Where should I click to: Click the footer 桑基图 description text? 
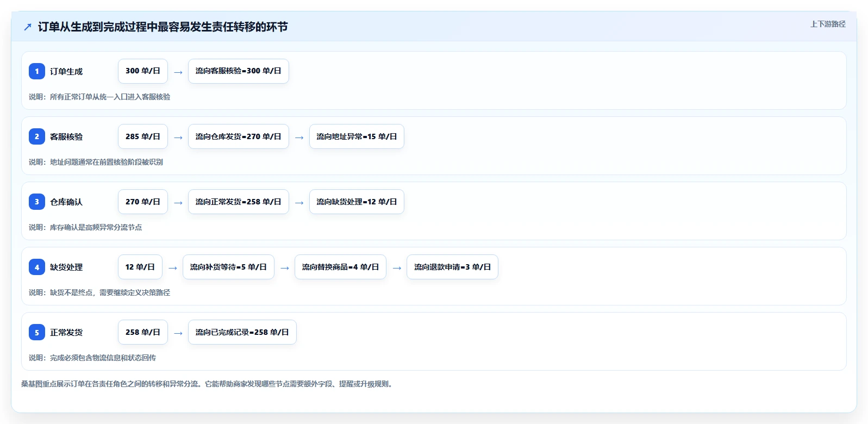(207, 384)
